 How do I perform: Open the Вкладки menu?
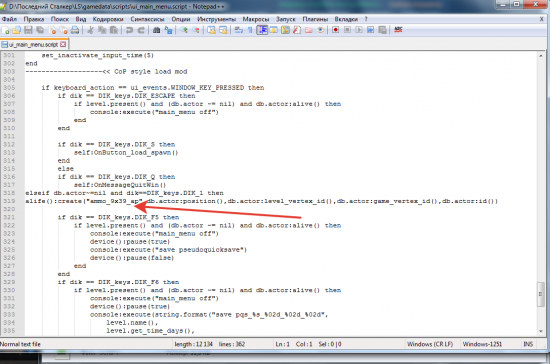coord(346,19)
